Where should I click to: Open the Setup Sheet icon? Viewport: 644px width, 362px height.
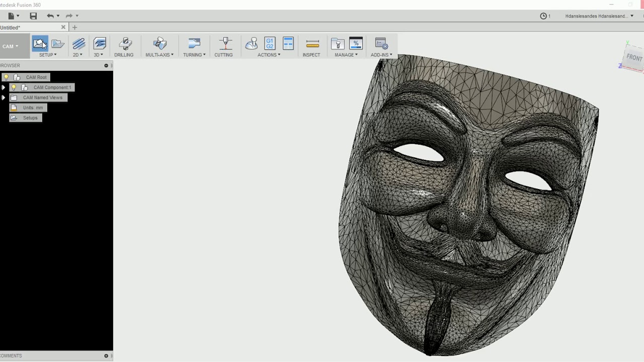pos(288,44)
